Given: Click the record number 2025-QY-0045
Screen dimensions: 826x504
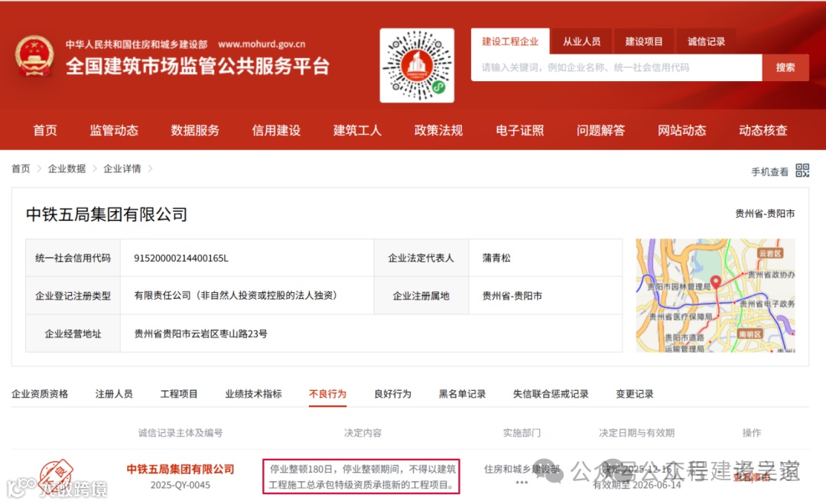Looking at the screenshot, I should pos(180,485).
